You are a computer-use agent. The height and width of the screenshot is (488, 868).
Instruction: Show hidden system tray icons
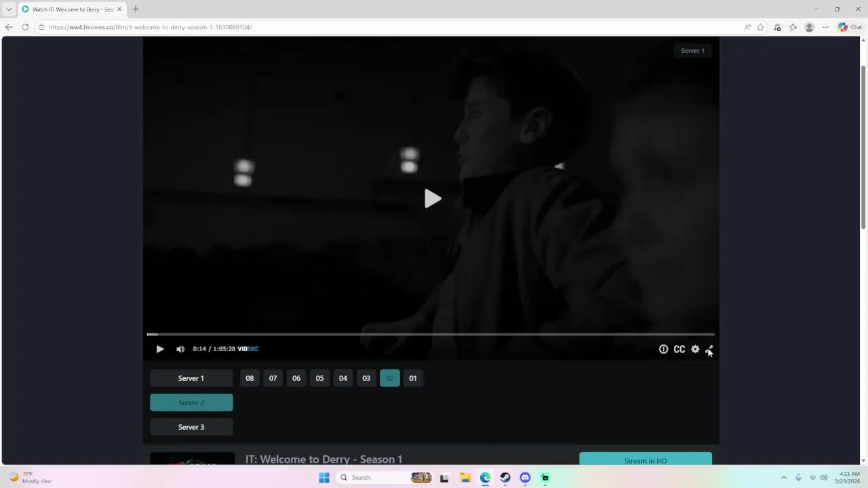784,478
